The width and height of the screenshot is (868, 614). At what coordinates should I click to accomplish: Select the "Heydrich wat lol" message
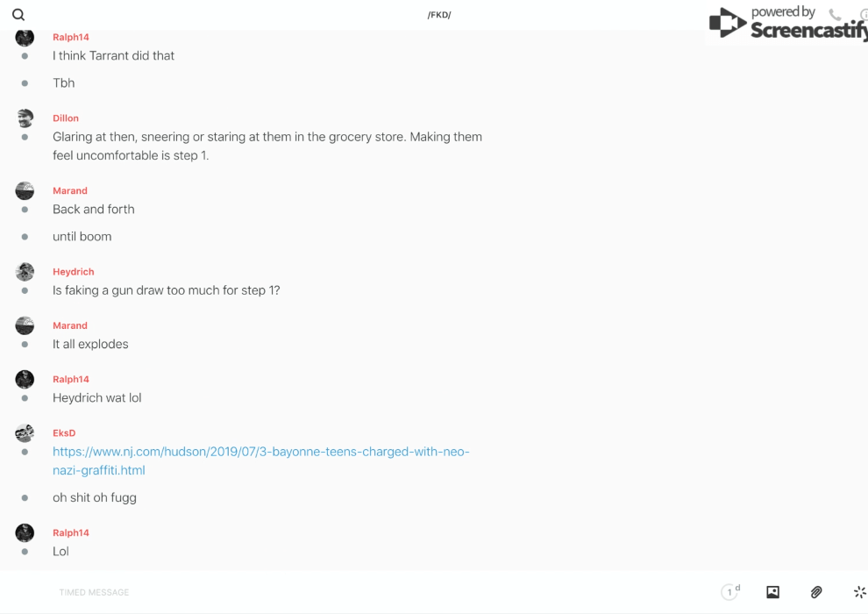pyautogui.click(x=96, y=398)
